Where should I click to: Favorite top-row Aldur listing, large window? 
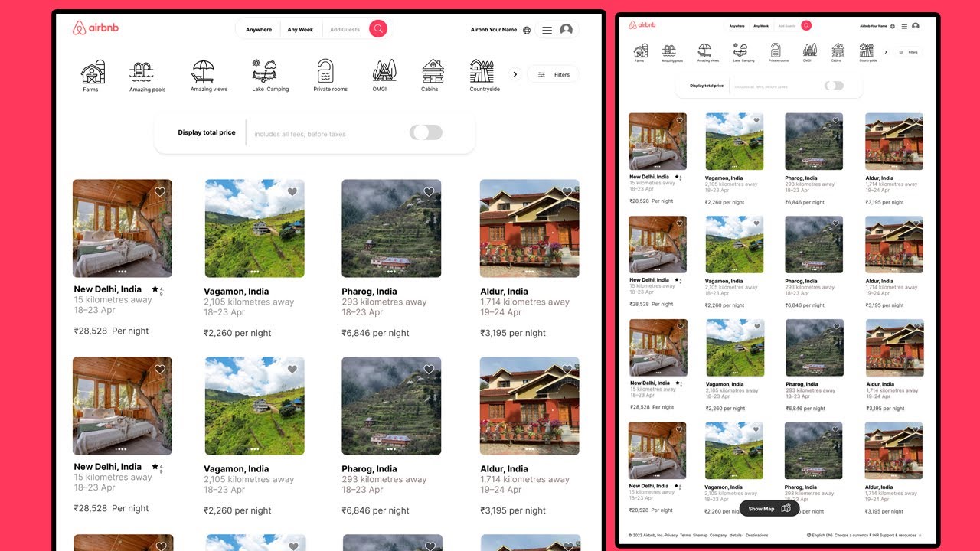pyautogui.click(x=567, y=192)
